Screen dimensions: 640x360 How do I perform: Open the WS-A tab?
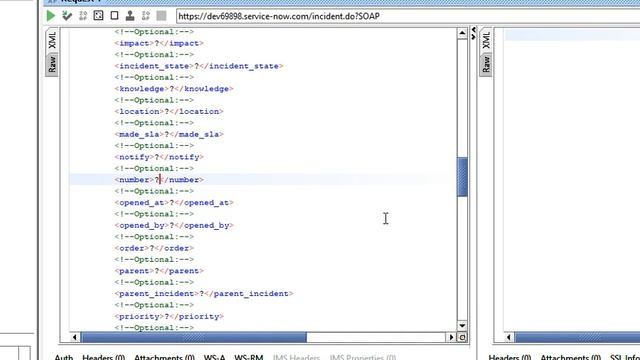[x=214, y=357]
